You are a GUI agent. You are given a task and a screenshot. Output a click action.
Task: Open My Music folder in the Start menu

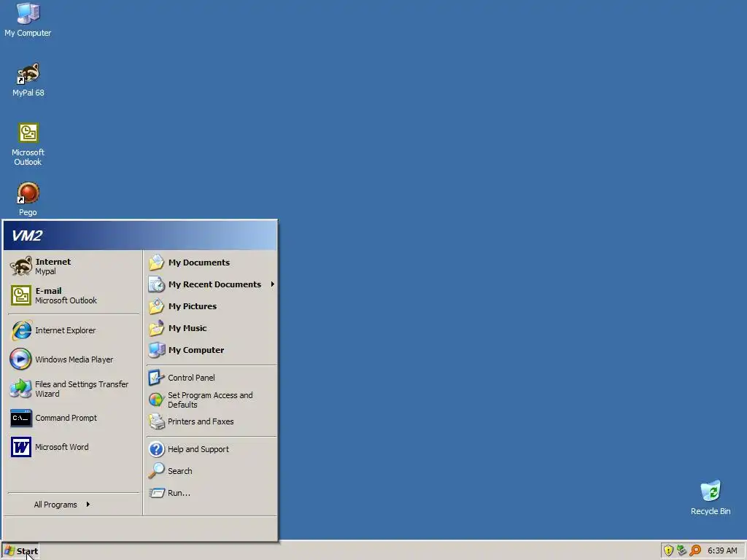[212, 328]
